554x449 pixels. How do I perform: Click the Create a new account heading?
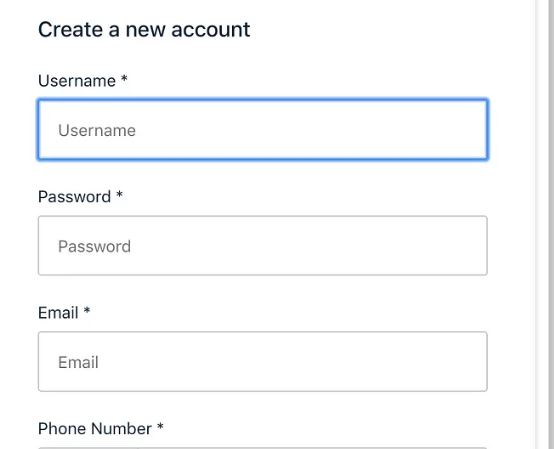pyautogui.click(x=144, y=30)
